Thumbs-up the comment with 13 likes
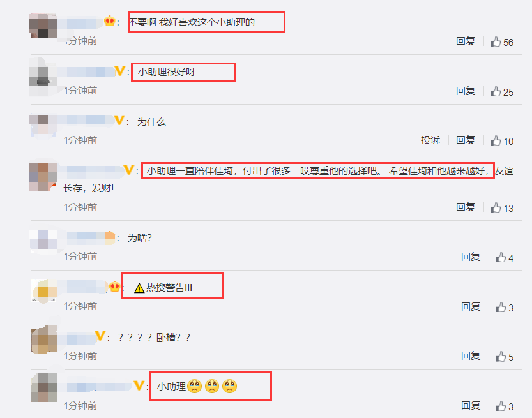 pos(496,207)
